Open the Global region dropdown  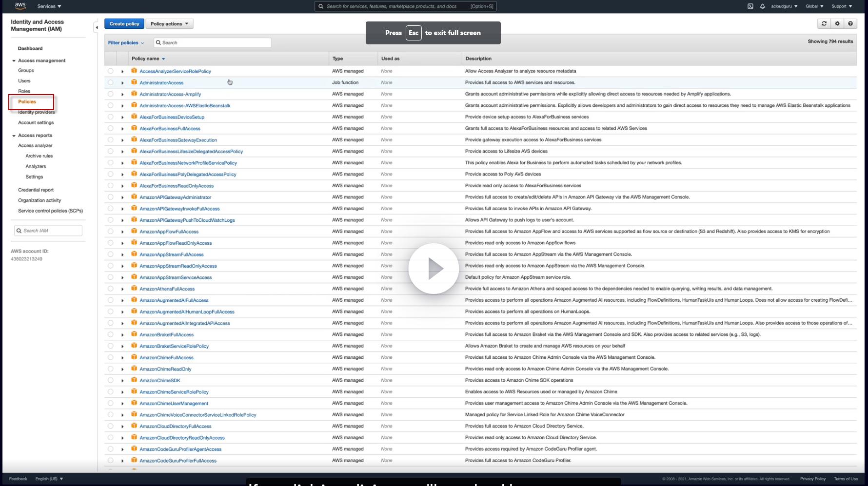814,6
